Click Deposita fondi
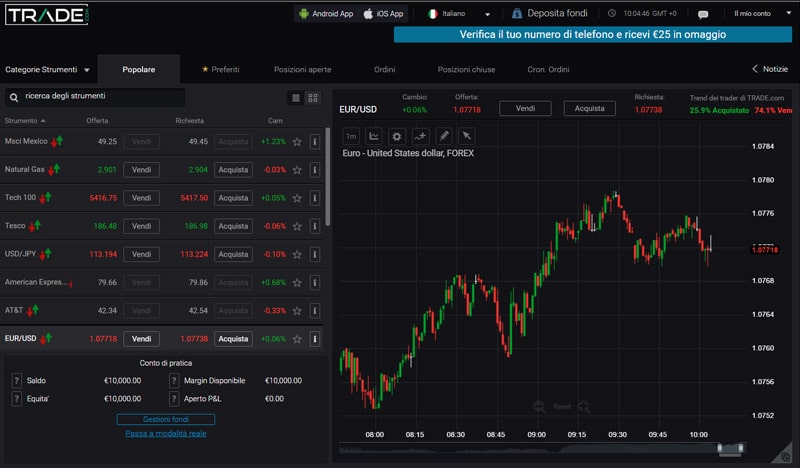The width and height of the screenshot is (800, 468). [549, 14]
